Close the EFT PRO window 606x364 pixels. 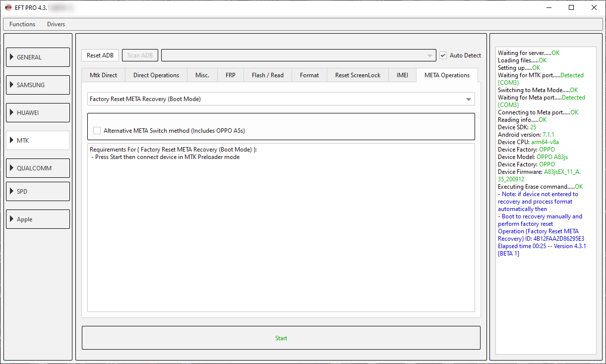(594, 7)
